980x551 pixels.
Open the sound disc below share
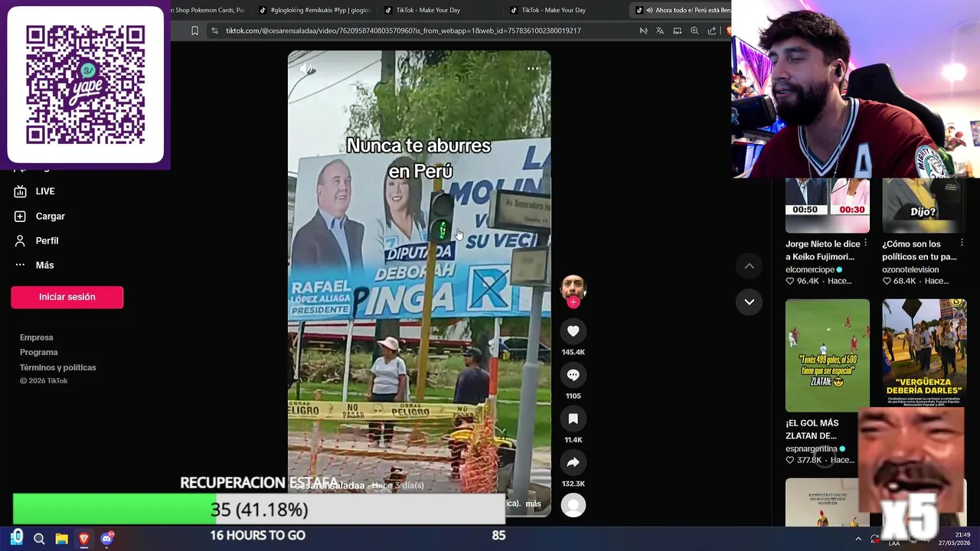573,505
